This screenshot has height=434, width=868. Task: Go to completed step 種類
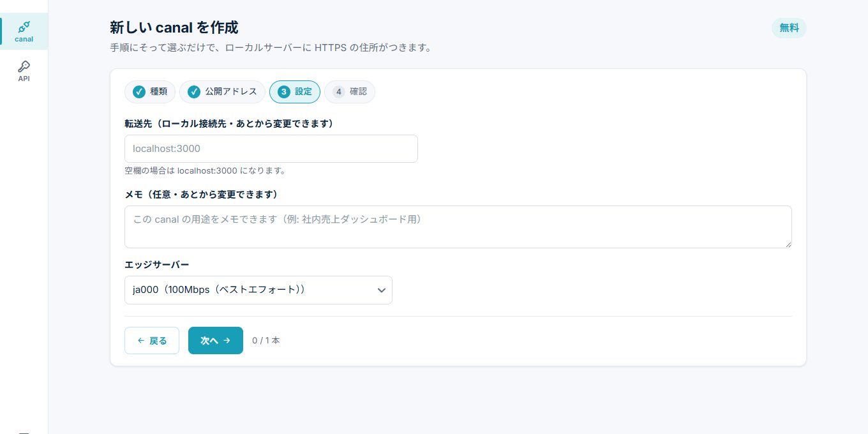[150, 92]
